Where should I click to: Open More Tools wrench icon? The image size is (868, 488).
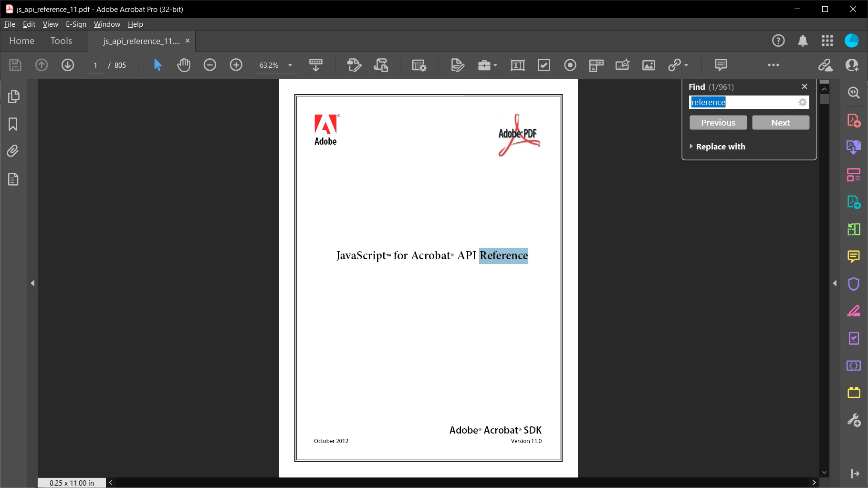[854, 420]
